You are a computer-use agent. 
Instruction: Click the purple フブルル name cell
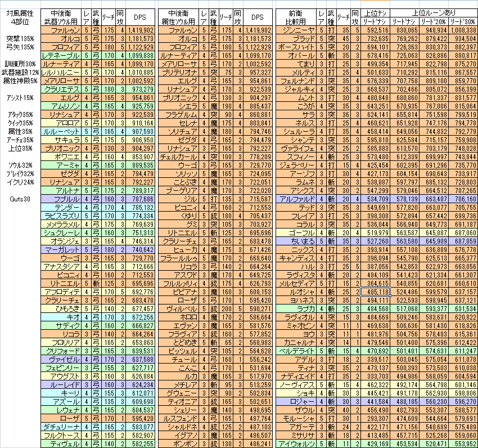[61, 199]
